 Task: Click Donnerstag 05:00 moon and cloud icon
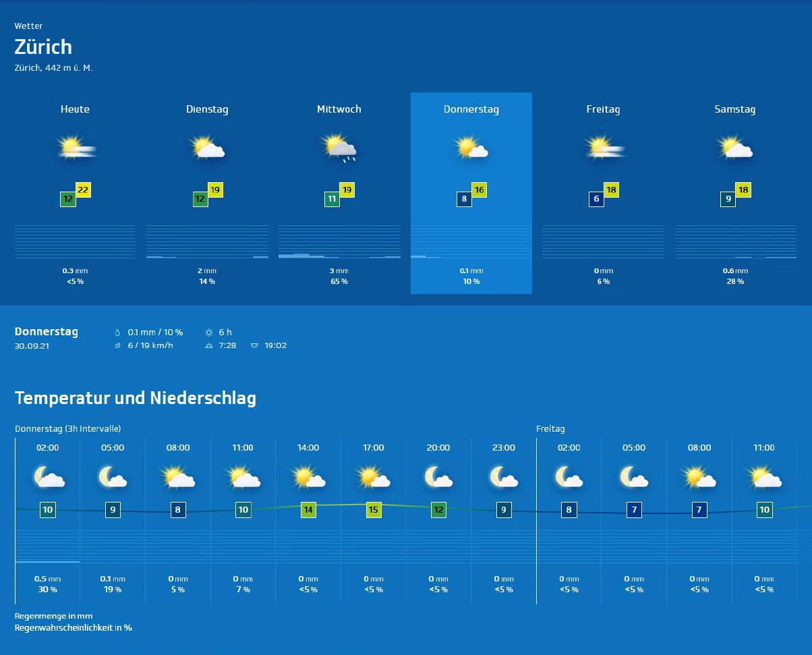pos(113,477)
